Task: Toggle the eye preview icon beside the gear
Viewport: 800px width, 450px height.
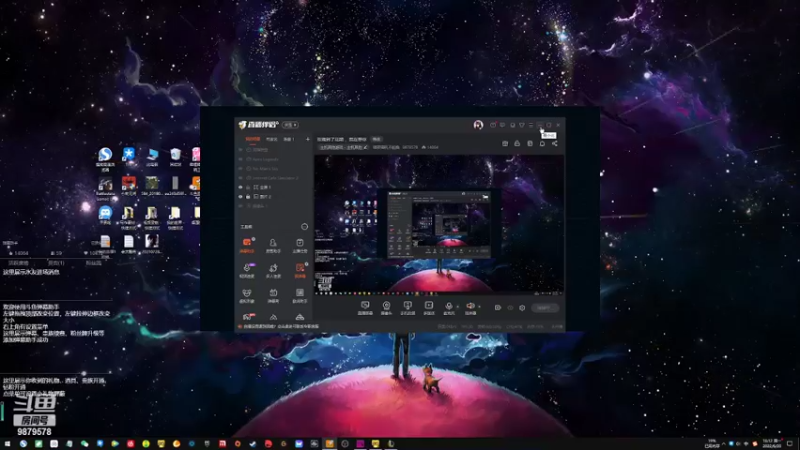Action: coord(510,308)
